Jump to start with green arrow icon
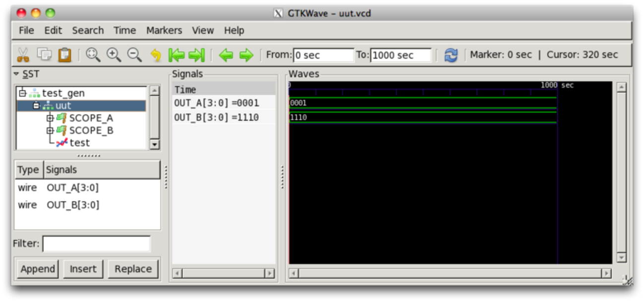The image size is (644, 302). [x=176, y=55]
